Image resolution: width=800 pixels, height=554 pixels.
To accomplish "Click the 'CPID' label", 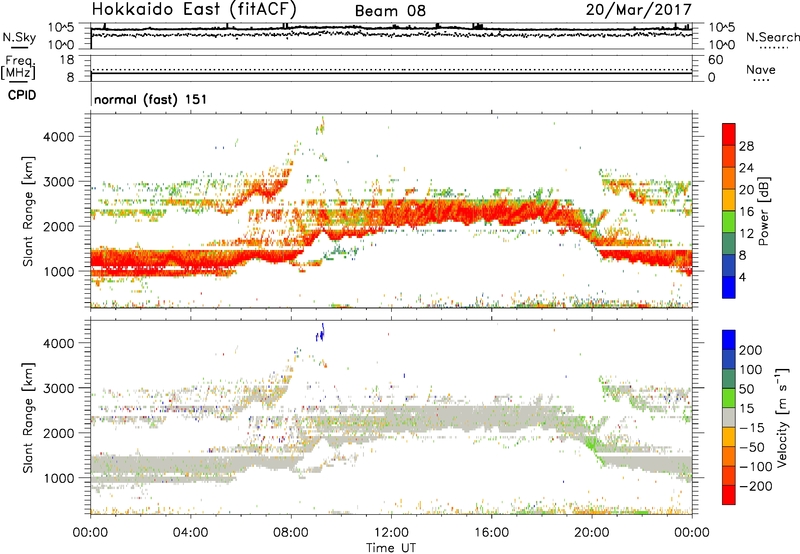I will point(22,95).
